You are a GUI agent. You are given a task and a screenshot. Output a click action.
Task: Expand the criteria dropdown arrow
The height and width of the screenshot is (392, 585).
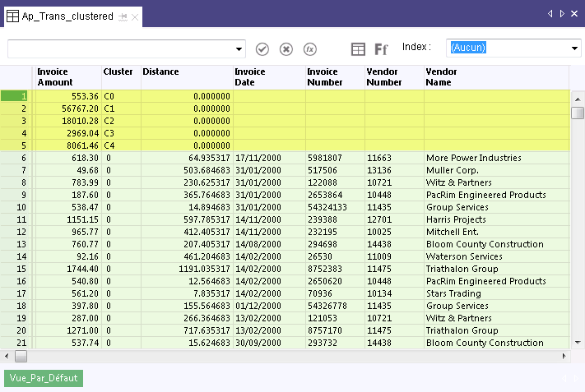239,49
